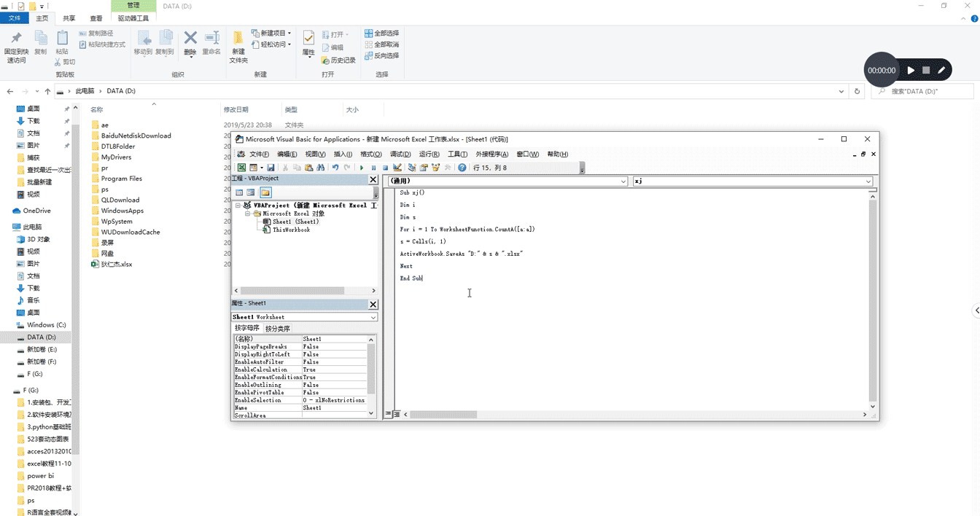Click the Find binoculars icon

[x=320, y=168]
